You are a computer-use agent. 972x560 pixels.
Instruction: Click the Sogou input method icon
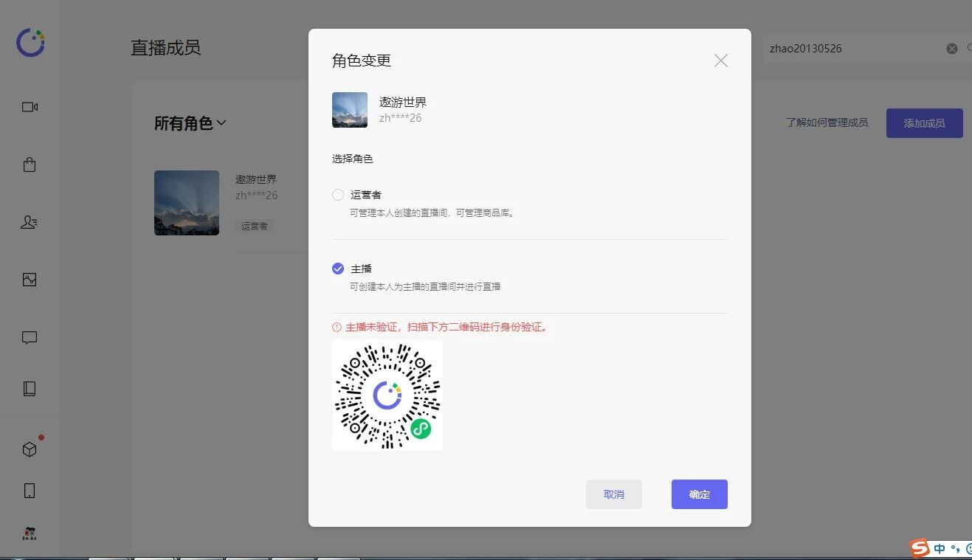tap(919, 548)
